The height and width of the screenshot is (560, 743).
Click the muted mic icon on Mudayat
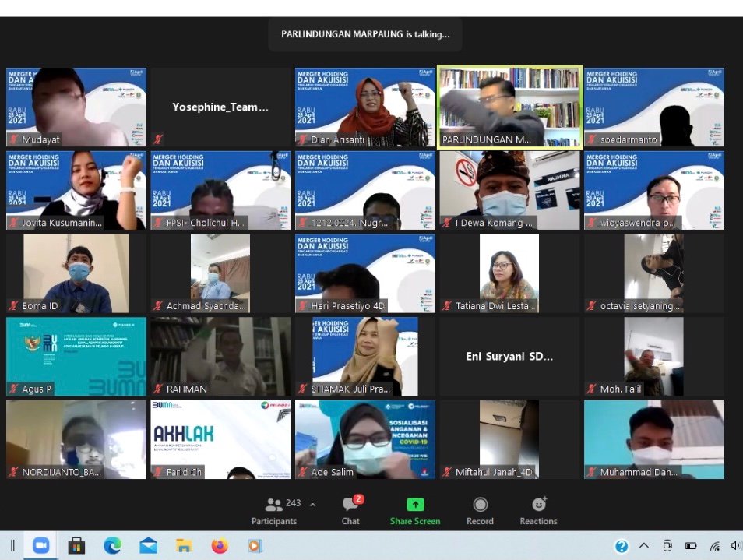pyautogui.click(x=13, y=139)
